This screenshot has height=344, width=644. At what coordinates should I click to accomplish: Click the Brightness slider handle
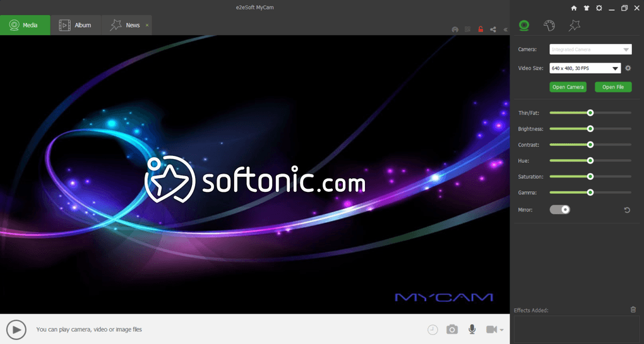(590, 129)
